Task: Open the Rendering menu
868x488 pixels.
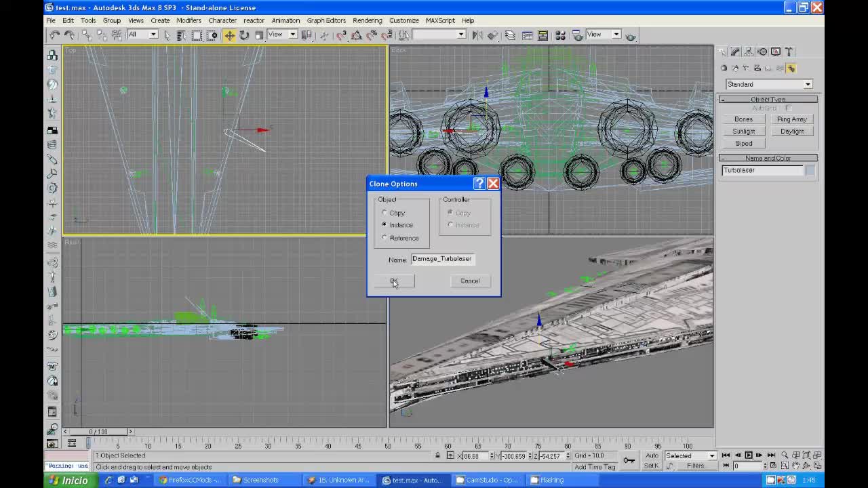Action: (368, 20)
